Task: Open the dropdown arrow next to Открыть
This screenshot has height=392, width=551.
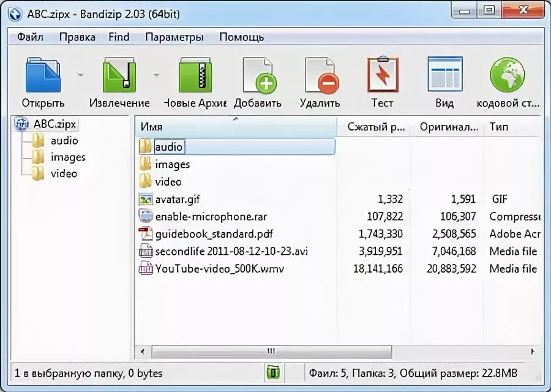Action: 80,75
